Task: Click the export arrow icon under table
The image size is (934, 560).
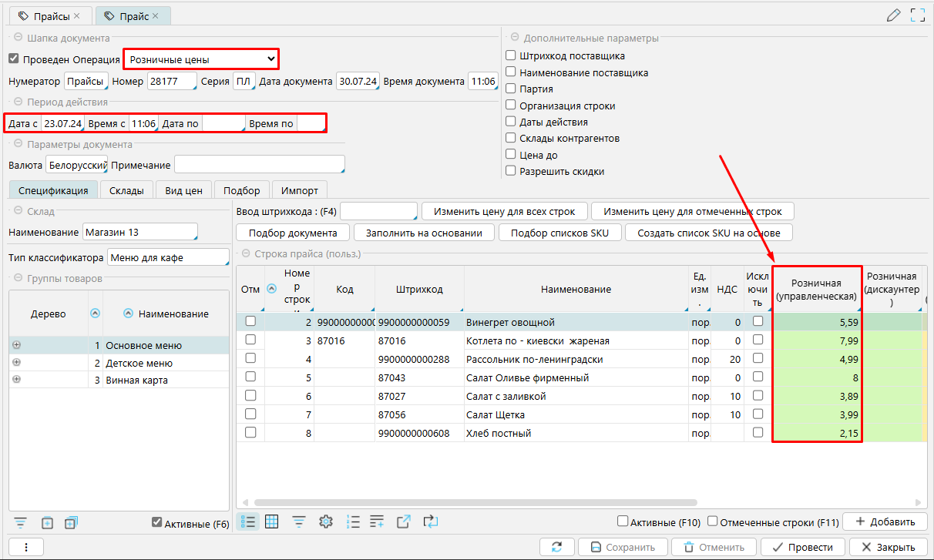Action: click(x=403, y=521)
